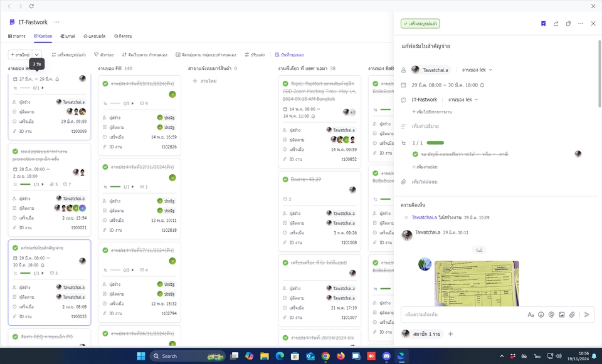Viewport: 602px width, 364px height.
Task: Open File Explorer from the taskbar
Action: point(265,356)
